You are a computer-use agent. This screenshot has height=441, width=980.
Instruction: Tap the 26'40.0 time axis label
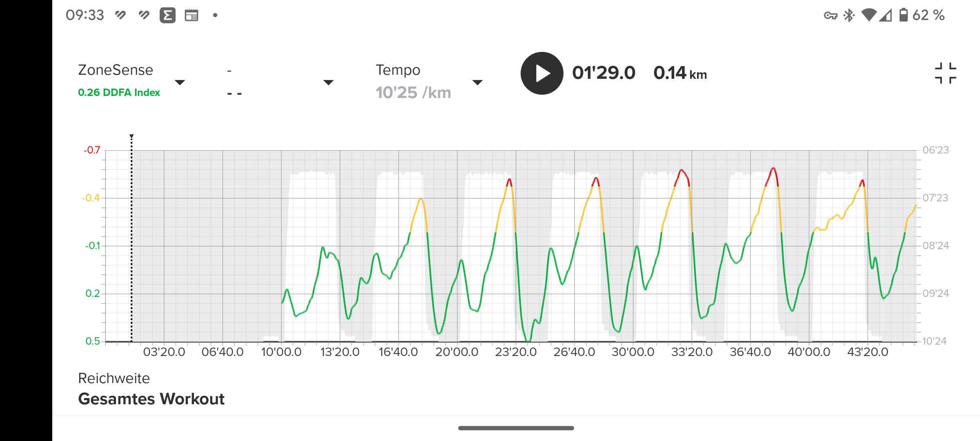click(x=574, y=352)
